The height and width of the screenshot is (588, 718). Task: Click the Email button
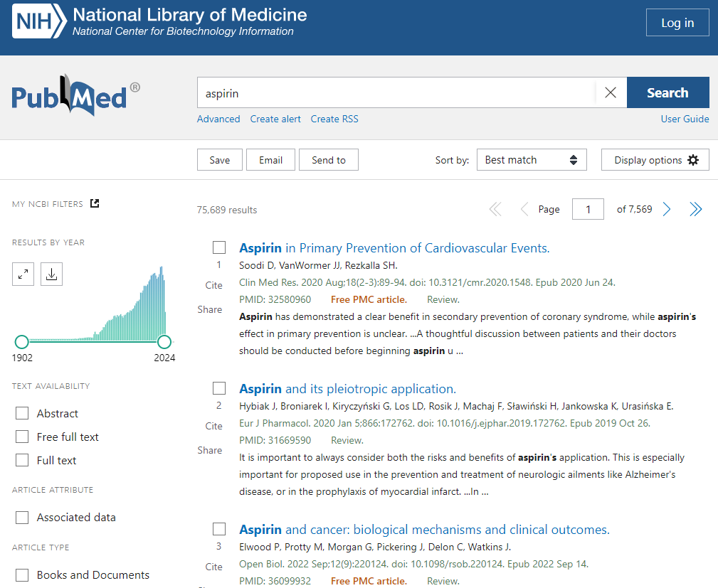click(x=270, y=160)
